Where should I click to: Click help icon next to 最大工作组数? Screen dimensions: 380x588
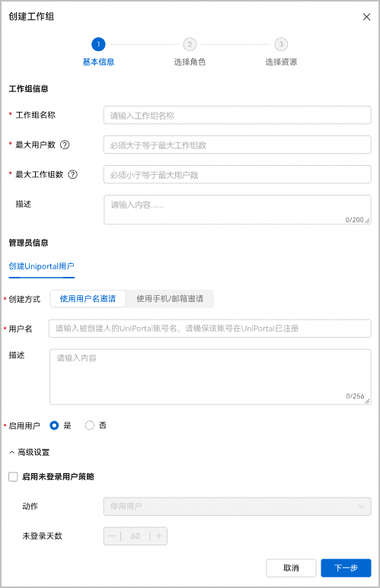[x=72, y=174]
